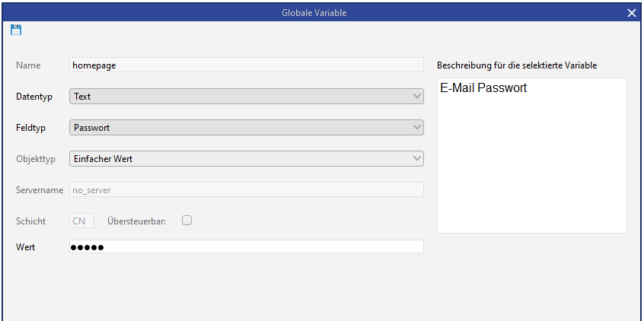
Task: Open the Datentyp dropdown showing Text
Action: coord(246,97)
